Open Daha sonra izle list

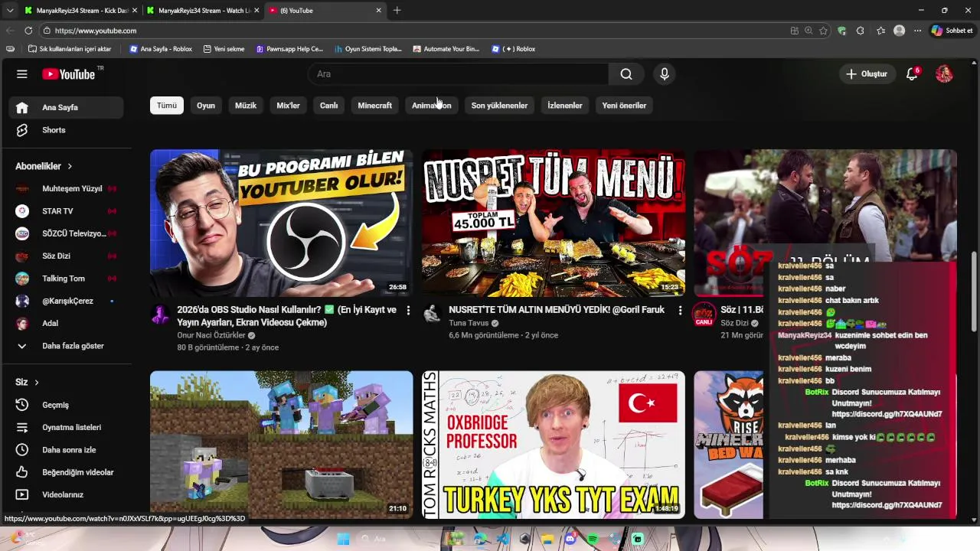tap(66, 450)
